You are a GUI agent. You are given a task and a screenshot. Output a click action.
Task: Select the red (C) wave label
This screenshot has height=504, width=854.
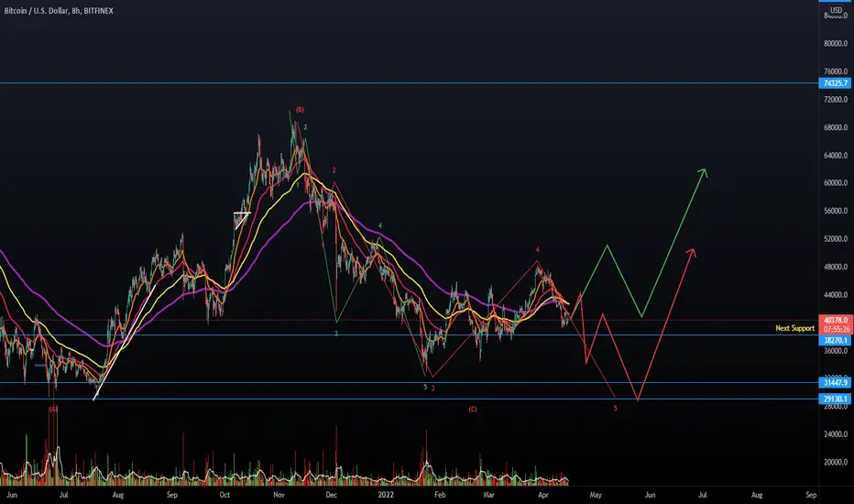(473, 410)
